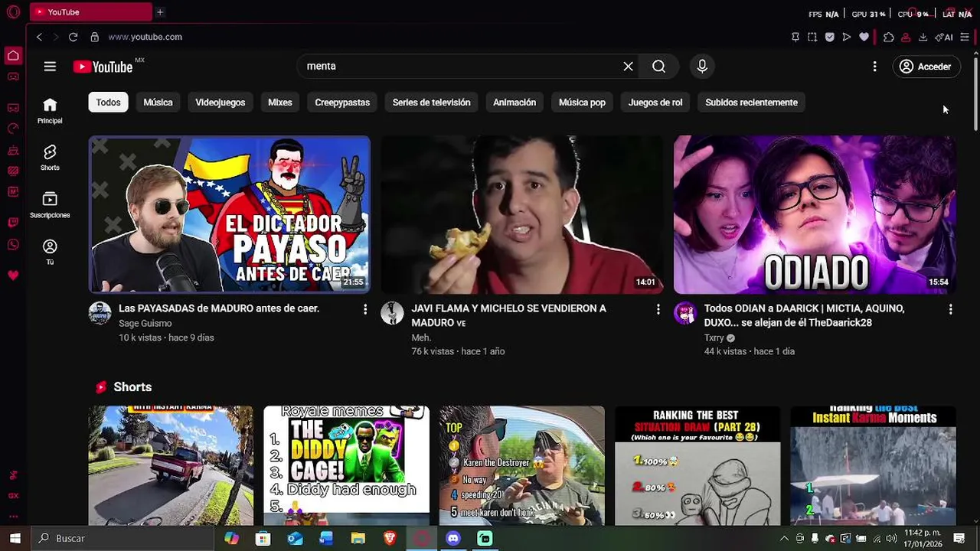Reload the page with the refresh icon
The height and width of the screenshot is (551, 980).
73,37
